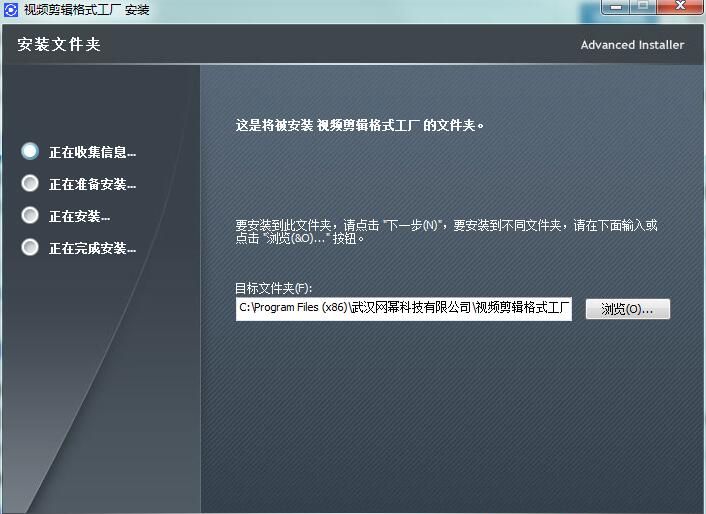706x514 pixels.
Task: Minimize the installer window
Action: coord(615,6)
